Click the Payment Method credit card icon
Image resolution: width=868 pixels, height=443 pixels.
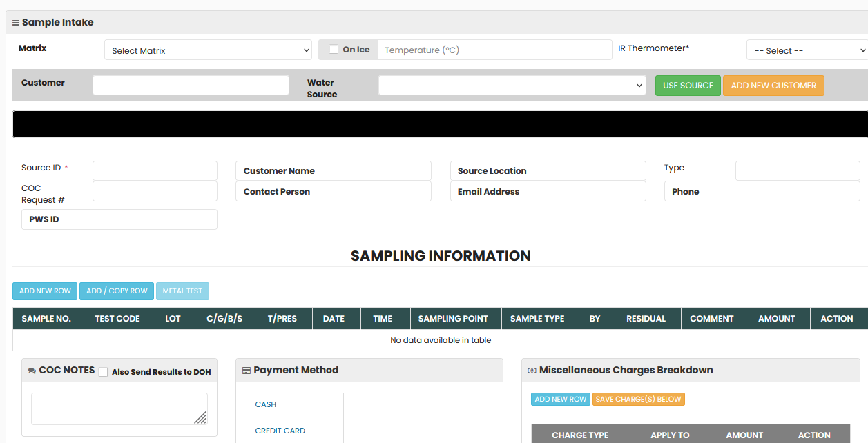point(247,371)
